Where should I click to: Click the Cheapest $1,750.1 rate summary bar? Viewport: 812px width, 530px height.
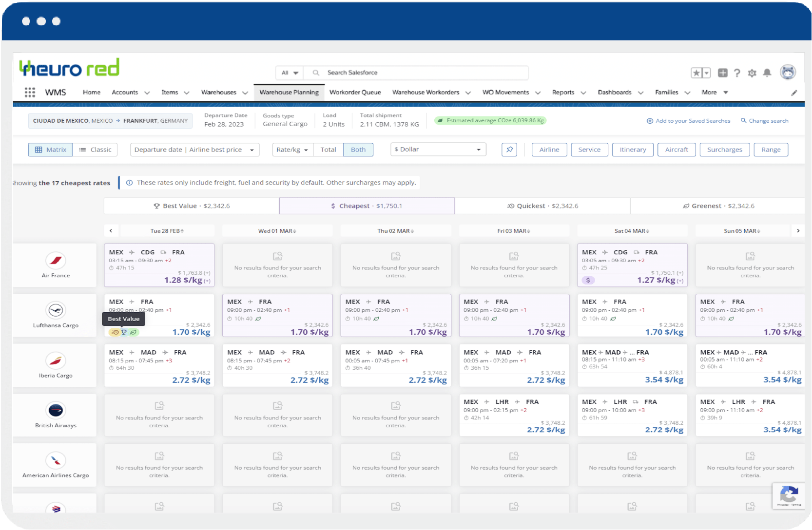(367, 206)
